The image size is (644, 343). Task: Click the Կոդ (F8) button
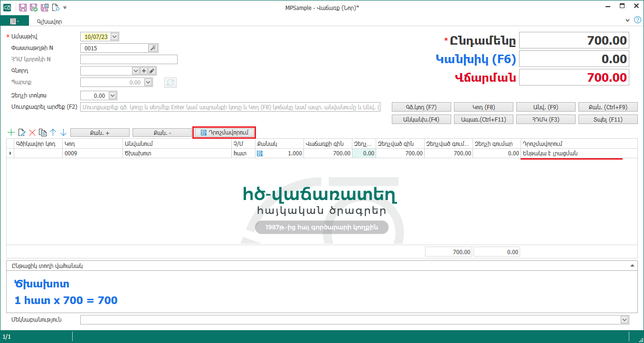(x=483, y=107)
